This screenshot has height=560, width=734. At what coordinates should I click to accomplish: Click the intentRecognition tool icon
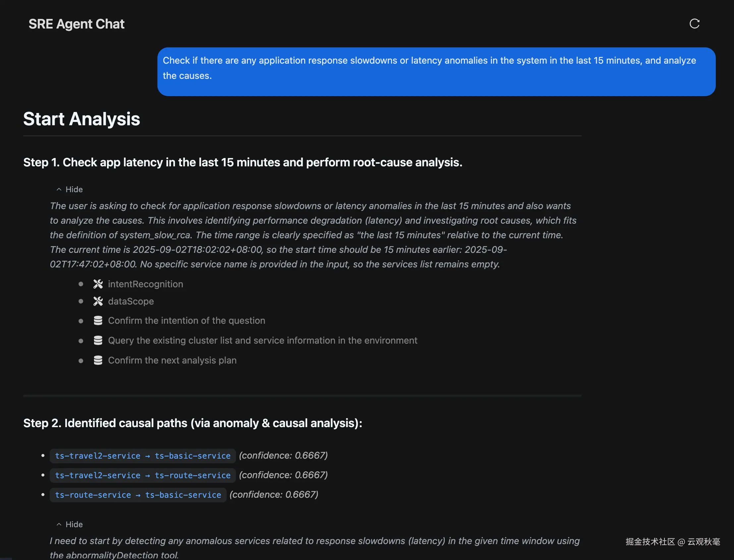[98, 284]
